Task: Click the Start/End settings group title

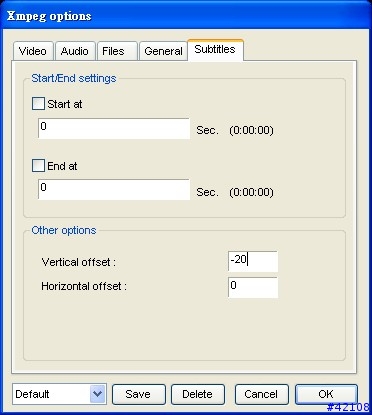Action: pos(74,78)
